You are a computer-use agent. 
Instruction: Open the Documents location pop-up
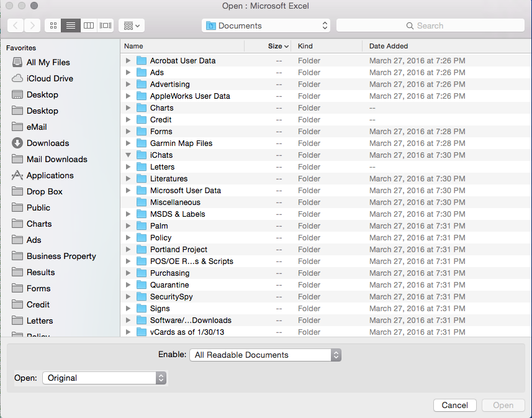click(266, 25)
